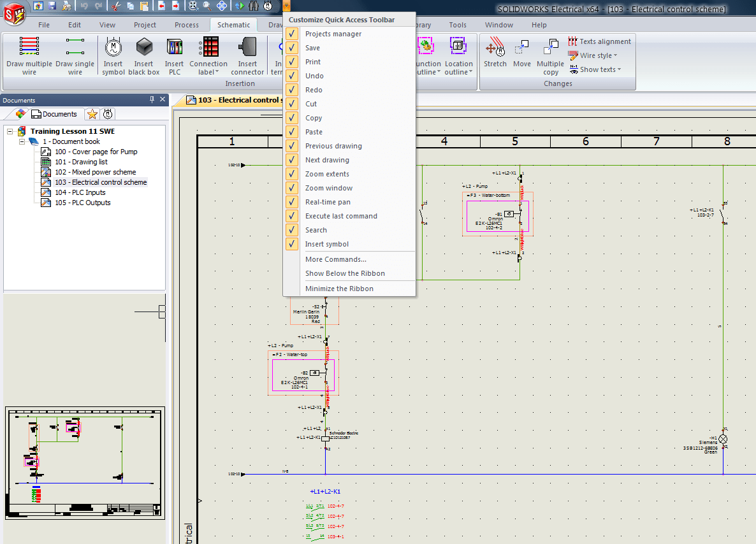Click Insert PLC tool
Screen dimensions: 756x544
click(174, 55)
